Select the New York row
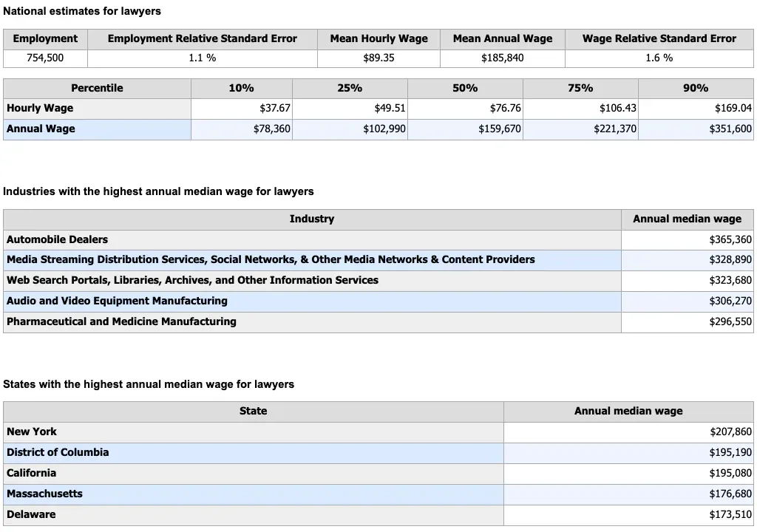Screen dimensions: 757x532 [378, 432]
